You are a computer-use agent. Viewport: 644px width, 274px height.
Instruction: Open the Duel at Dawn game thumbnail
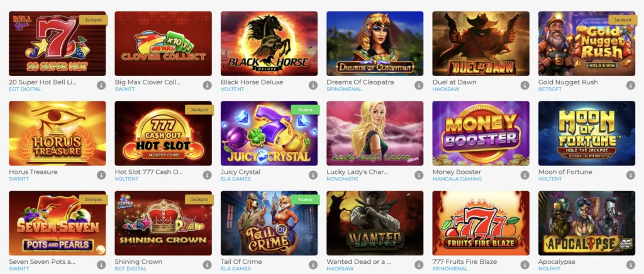481,43
